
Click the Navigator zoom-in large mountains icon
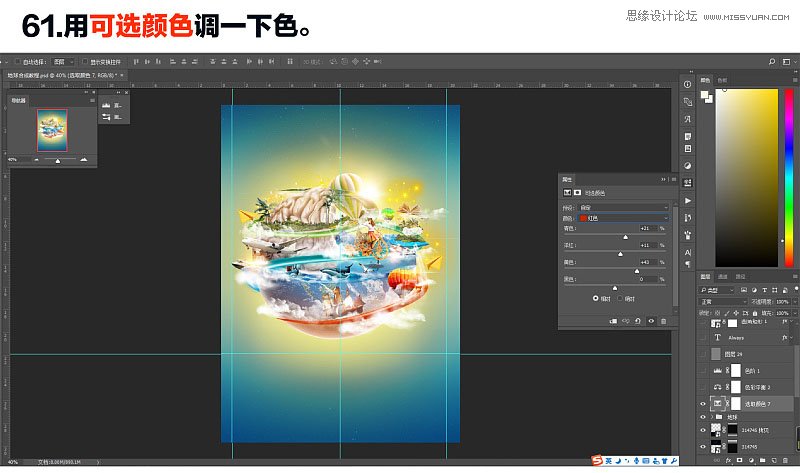(84, 160)
